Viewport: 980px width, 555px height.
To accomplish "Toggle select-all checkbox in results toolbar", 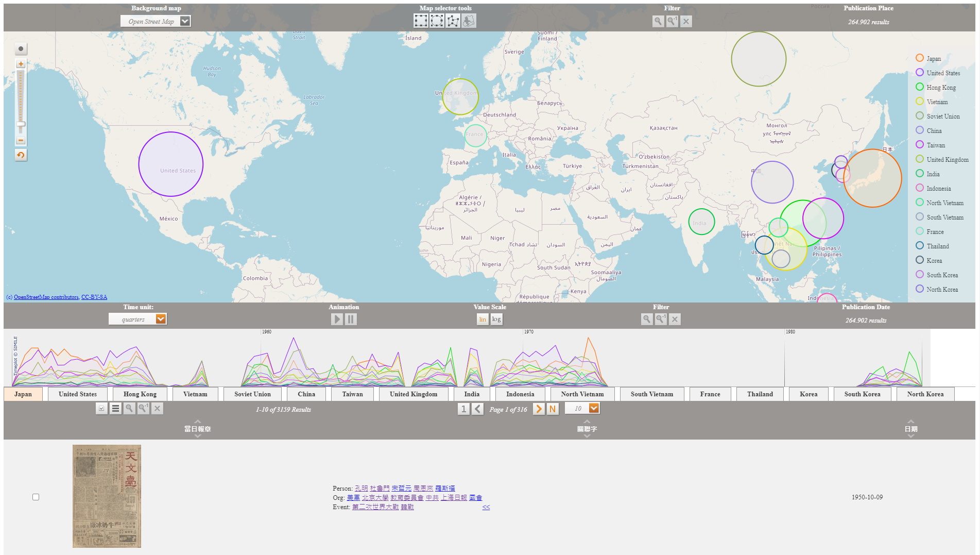I will pos(101,409).
